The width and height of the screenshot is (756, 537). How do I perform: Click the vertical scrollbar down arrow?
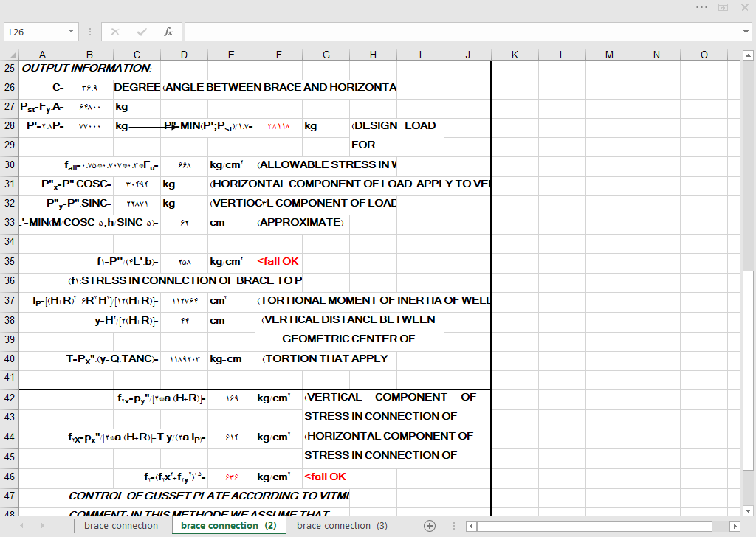pos(748,511)
